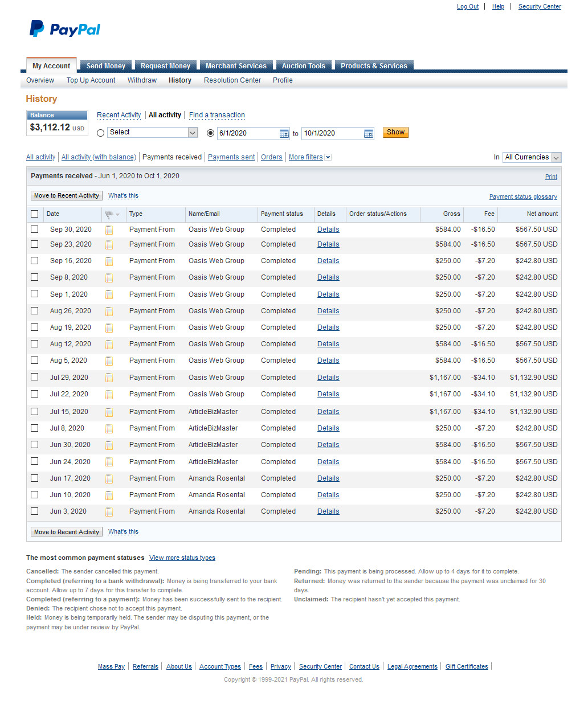Open the Find a transaction link
The height and width of the screenshot is (713, 588).
click(217, 115)
